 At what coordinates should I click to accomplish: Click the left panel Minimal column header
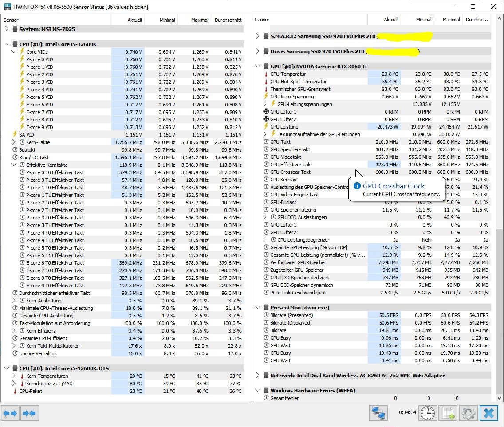(x=161, y=20)
